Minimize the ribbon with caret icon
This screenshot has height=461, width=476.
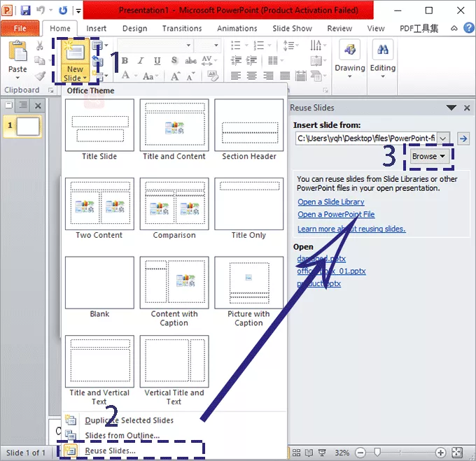click(454, 28)
